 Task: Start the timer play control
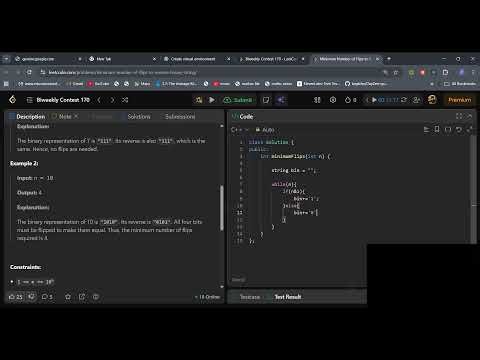374,100
